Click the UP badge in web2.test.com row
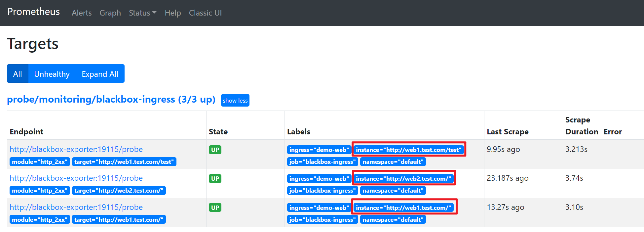Image resolution: width=644 pixels, height=232 pixels. [x=215, y=179]
